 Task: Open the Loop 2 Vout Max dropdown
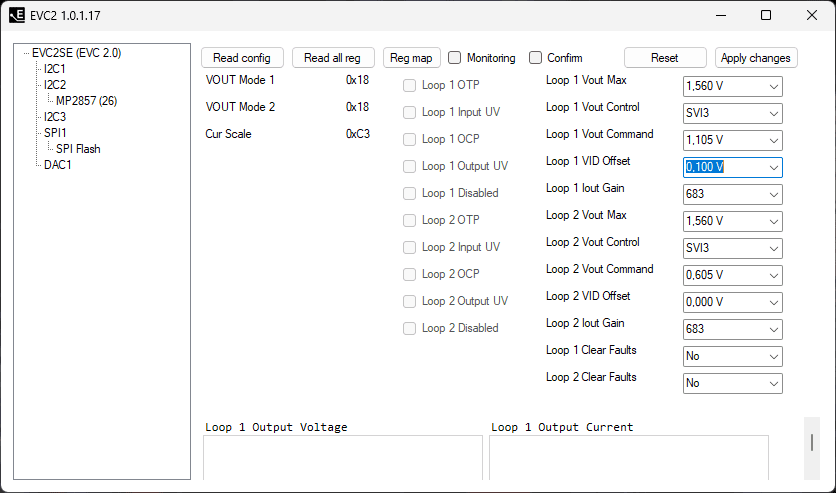coord(733,221)
